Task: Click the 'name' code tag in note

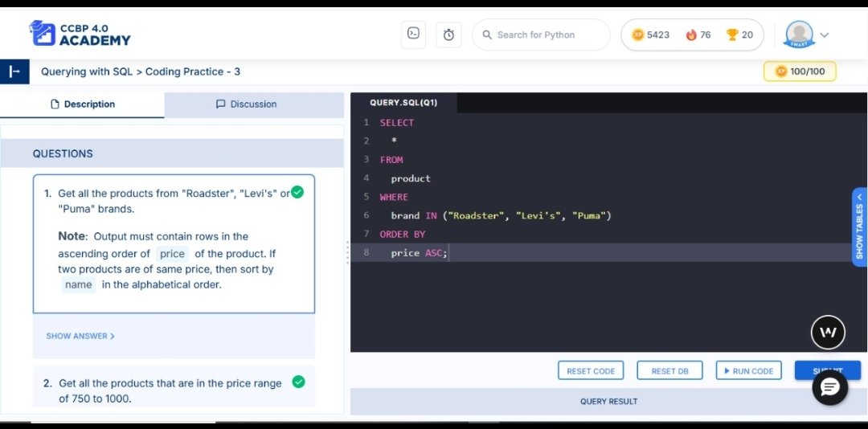Action: point(79,284)
